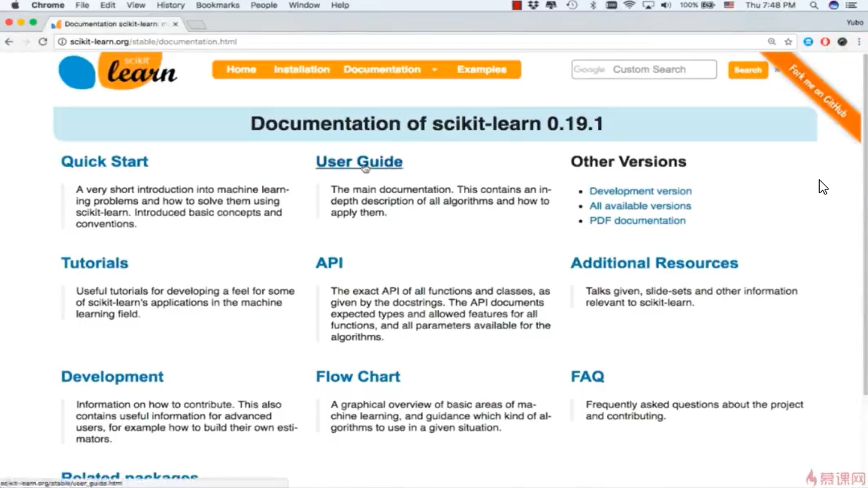
Task: Open the All available versions link
Action: (x=640, y=206)
